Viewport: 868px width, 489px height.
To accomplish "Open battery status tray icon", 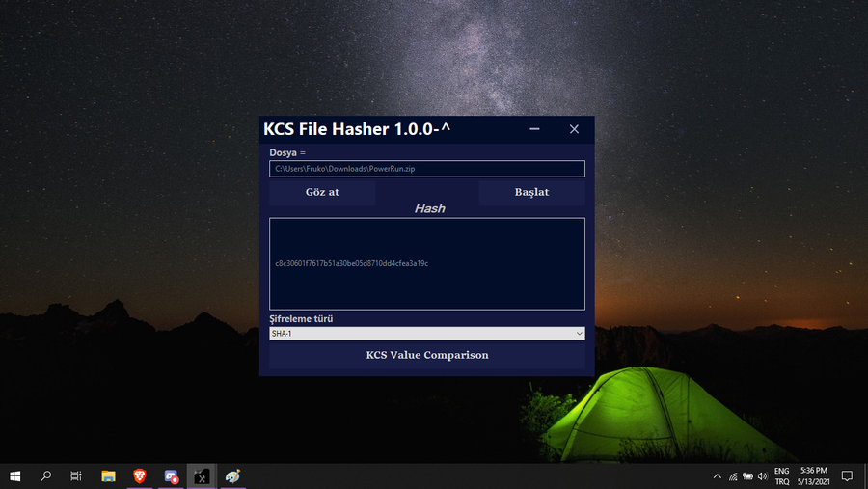I will point(747,476).
